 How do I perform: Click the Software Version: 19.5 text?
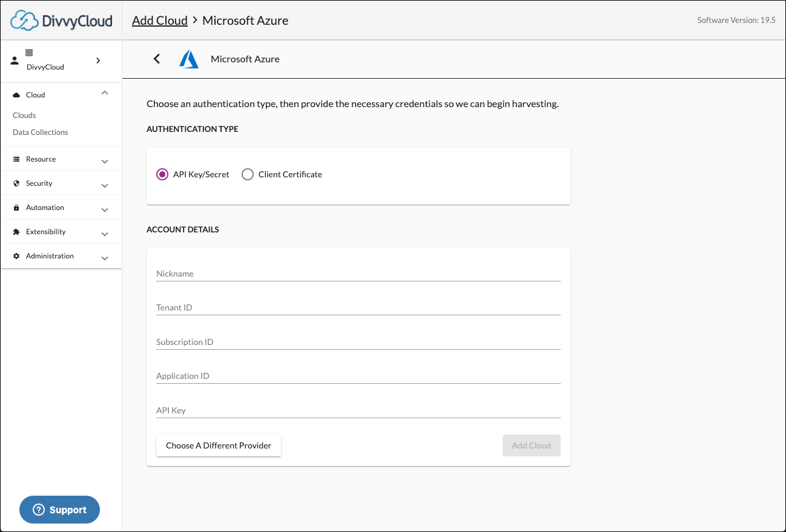pyautogui.click(x=736, y=20)
